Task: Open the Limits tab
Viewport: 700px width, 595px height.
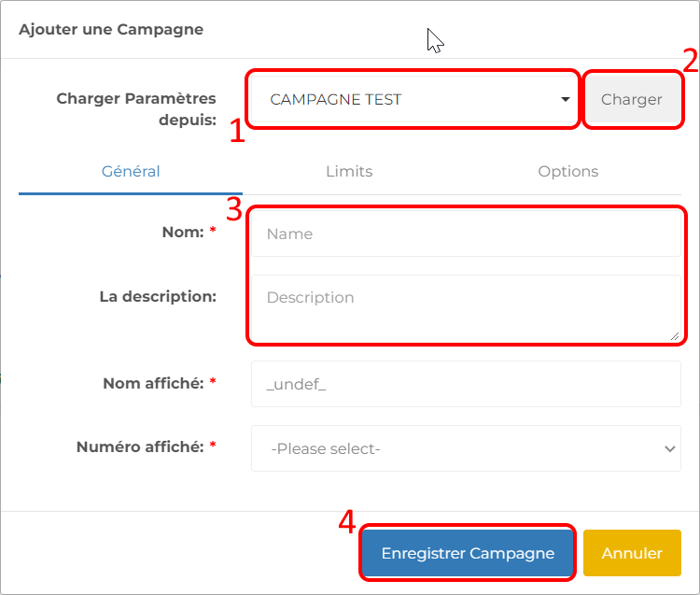Action: 349,172
